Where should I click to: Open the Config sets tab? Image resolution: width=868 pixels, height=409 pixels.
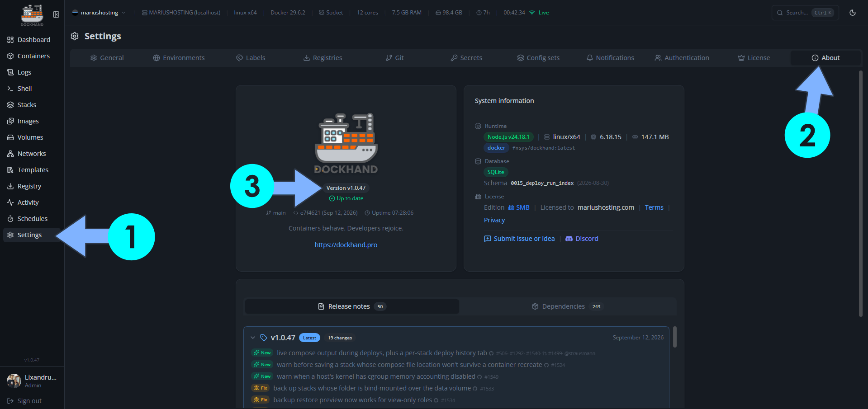tap(538, 58)
